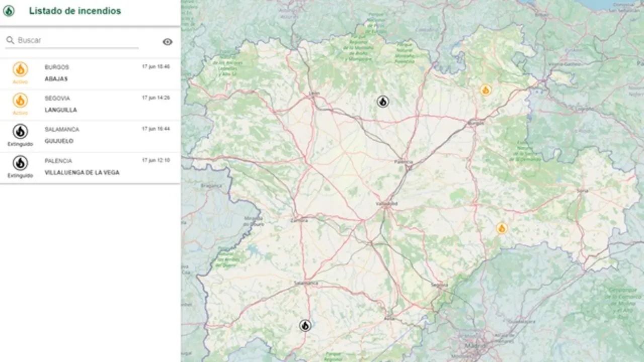Select the black fire marker south of Salamanca on map
This screenshot has height=362, width=644.
pyautogui.click(x=305, y=325)
